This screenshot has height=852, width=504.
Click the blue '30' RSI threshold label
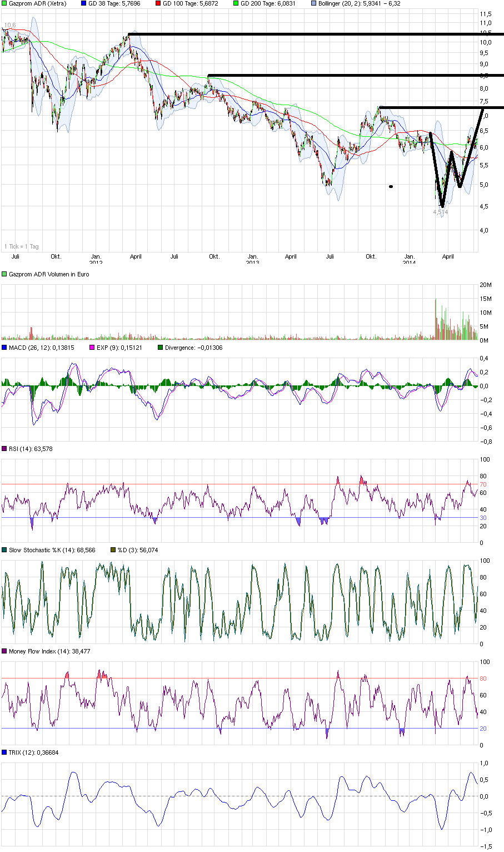click(483, 518)
